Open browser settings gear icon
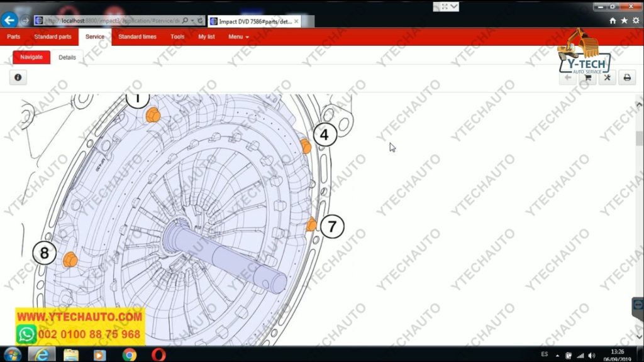The height and width of the screenshot is (362, 644). pyautogui.click(x=636, y=21)
